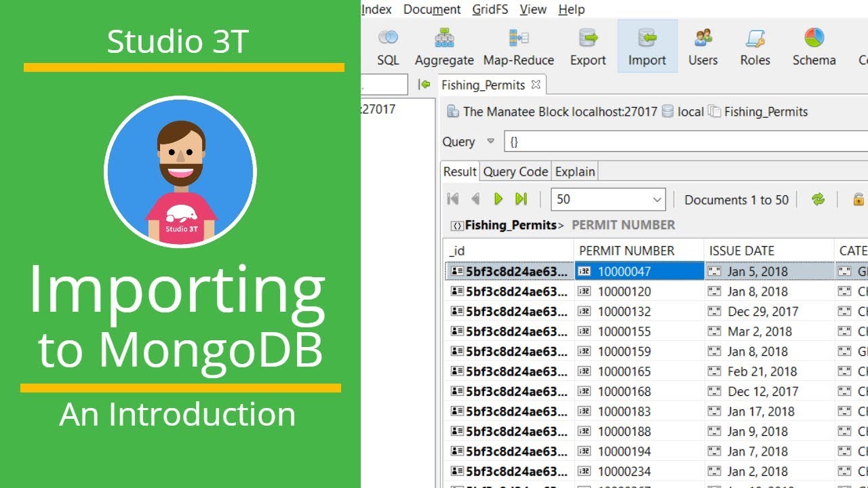Screen dimensions: 868x488
Task: Click the local database icon
Action: (x=667, y=112)
